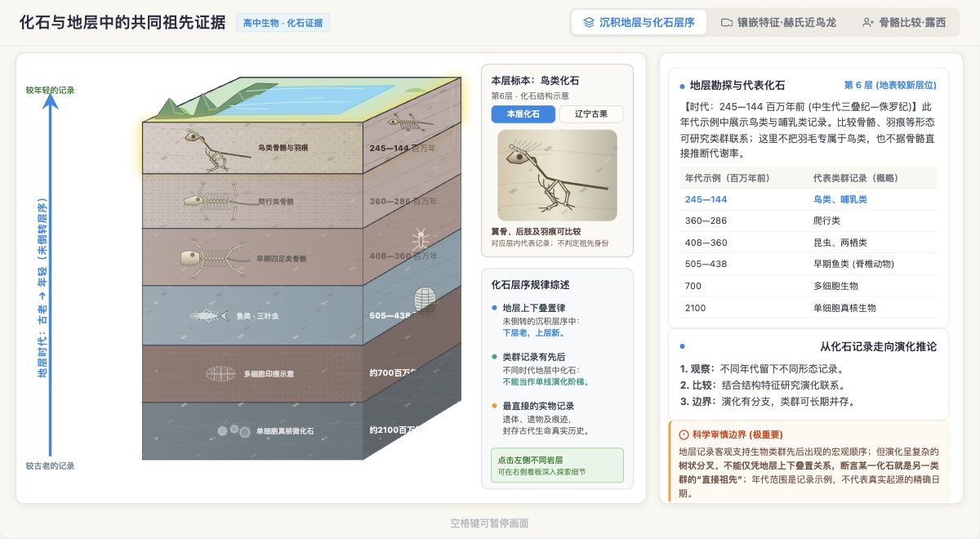Viewport: 980px width, 539px height.
Task: Click the 2100 table row
Action: [808, 308]
